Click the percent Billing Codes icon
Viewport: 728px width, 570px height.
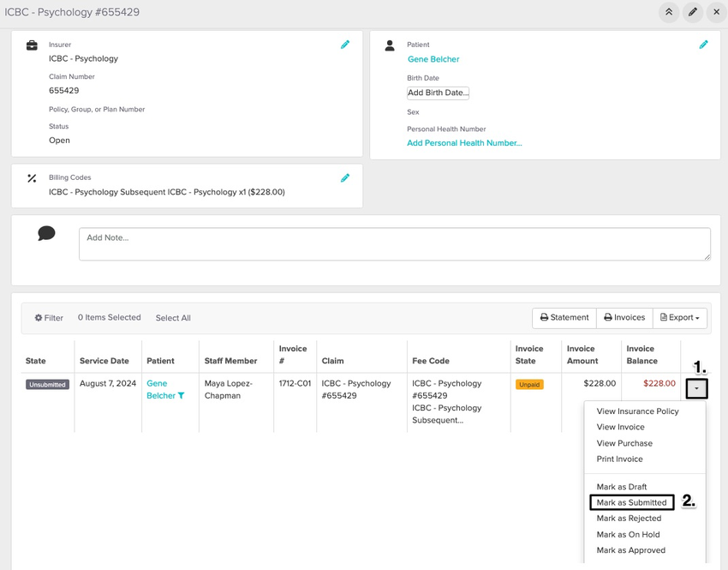(32, 178)
